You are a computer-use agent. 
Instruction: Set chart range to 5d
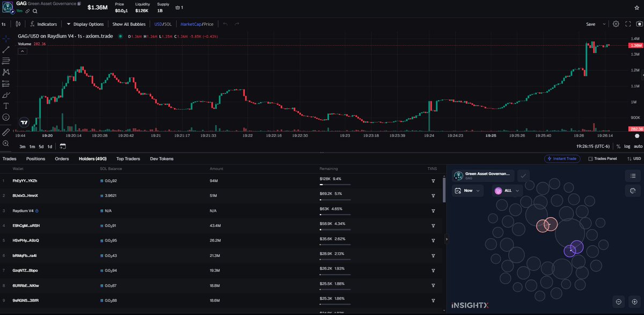coord(41,146)
